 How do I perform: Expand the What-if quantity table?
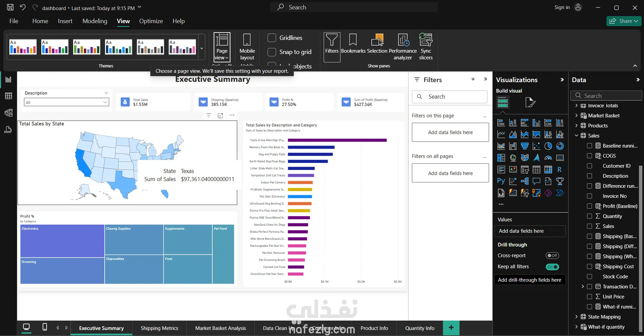click(576, 327)
